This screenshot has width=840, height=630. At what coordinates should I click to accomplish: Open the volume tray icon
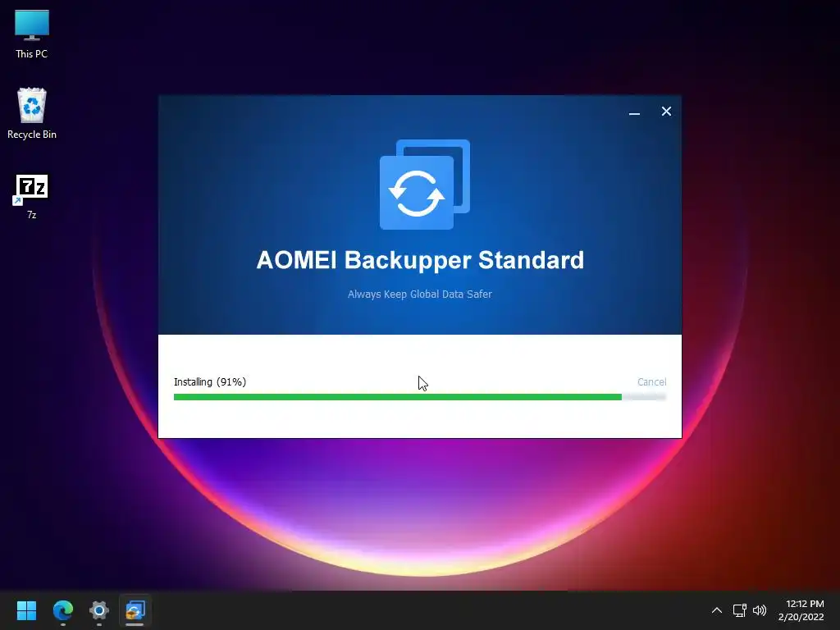click(x=760, y=610)
